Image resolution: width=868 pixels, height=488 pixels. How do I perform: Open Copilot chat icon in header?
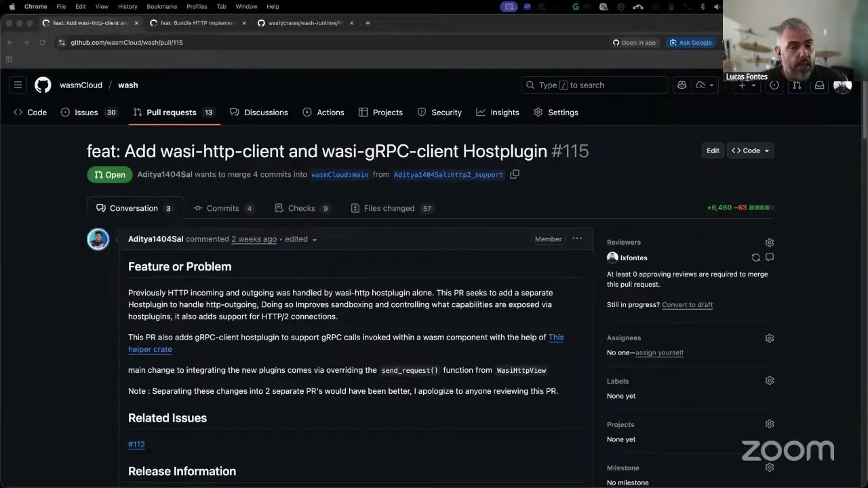(682, 85)
